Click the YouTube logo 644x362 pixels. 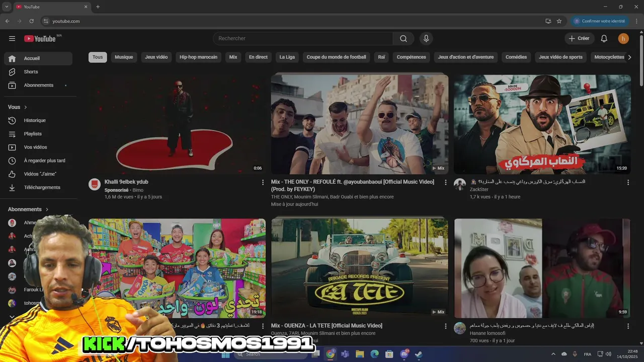coord(40,39)
